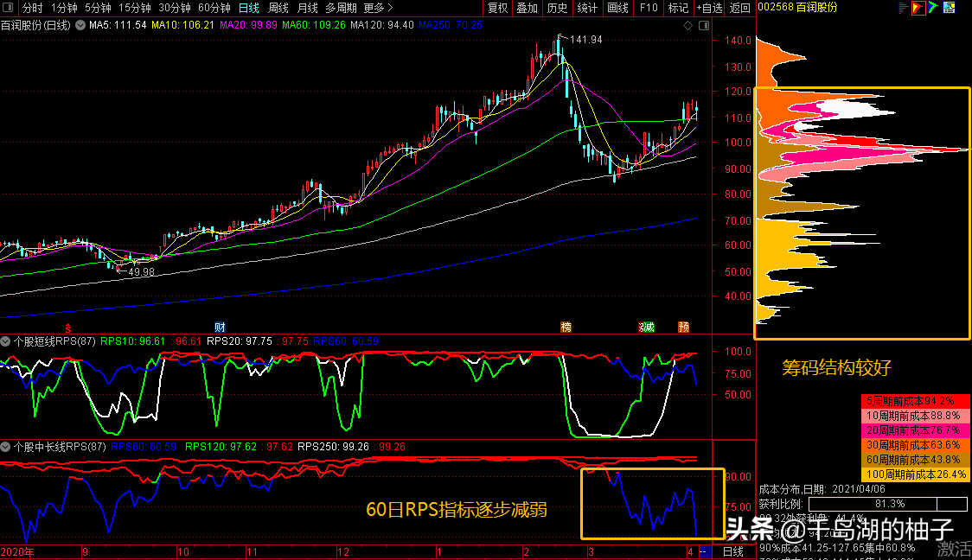The width and height of the screenshot is (972, 560).
Task: Click the 标记 mark button
Action: pyautogui.click(x=678, y=8)
